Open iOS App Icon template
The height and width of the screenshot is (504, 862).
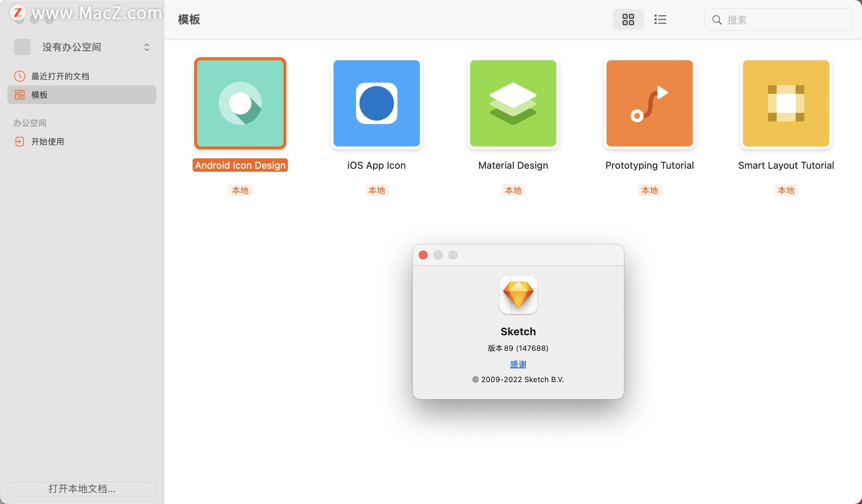[376, 103]
